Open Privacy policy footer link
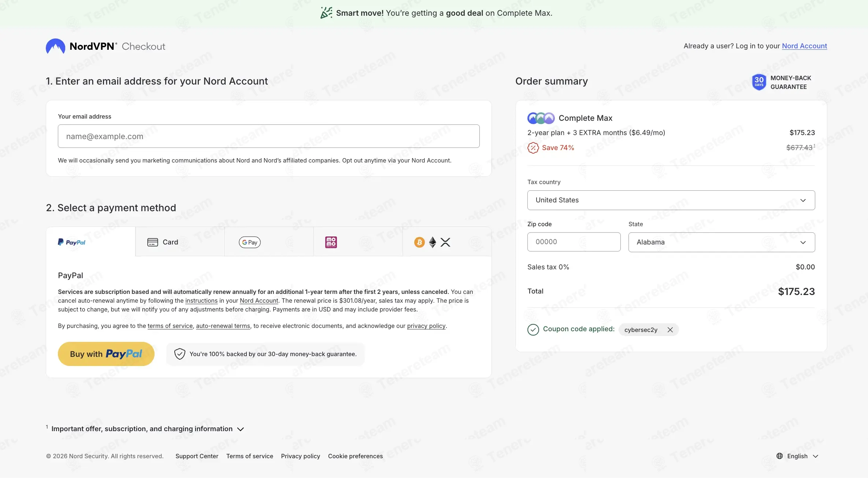The image size is (868, 478). pyautogui.click(x=300, y=456)
